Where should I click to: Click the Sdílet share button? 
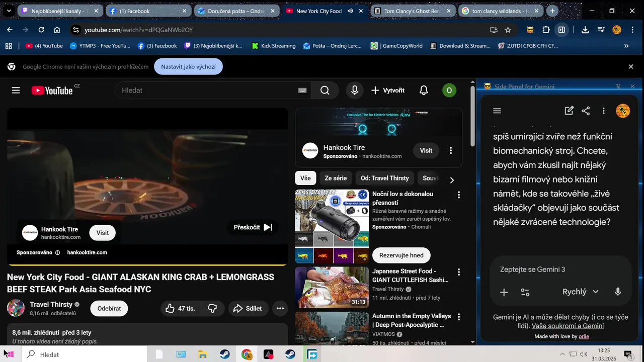248,309
